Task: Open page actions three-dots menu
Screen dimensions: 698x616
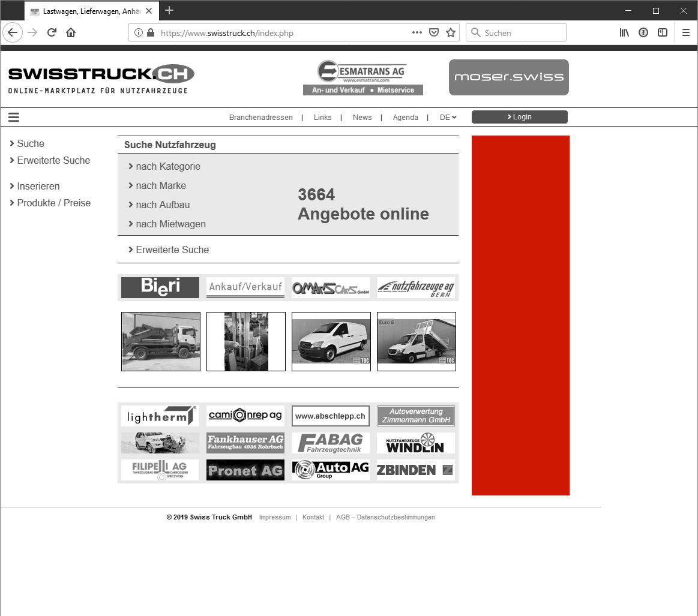Action: [417, 32]
